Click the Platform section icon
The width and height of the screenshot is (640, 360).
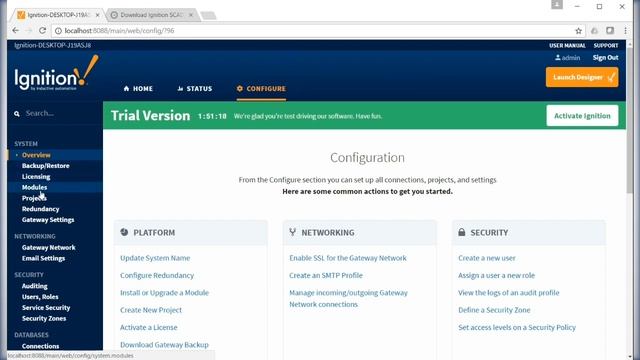[124, 232]
